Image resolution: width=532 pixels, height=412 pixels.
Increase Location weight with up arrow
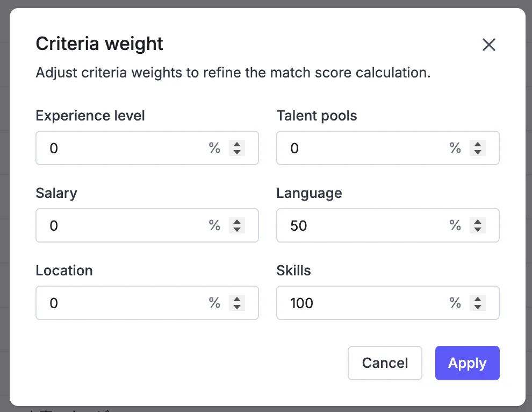pyautogui.click(x=237, y=299)
